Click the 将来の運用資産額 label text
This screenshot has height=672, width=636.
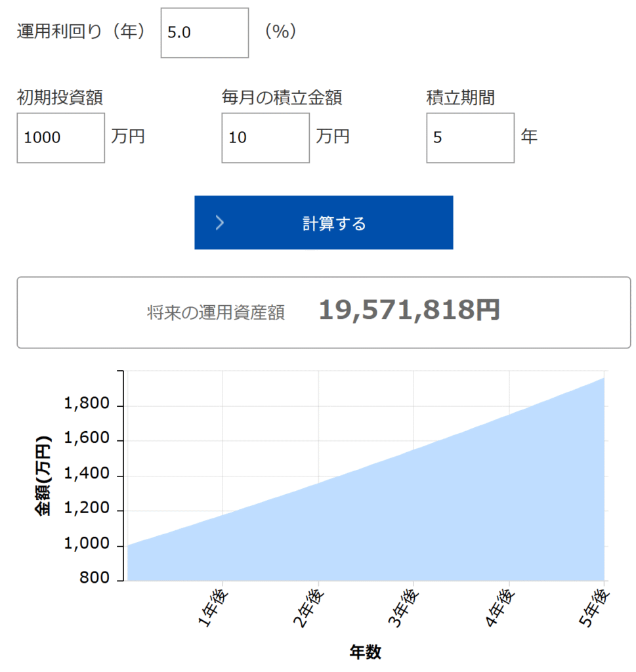tap(216, 312)
